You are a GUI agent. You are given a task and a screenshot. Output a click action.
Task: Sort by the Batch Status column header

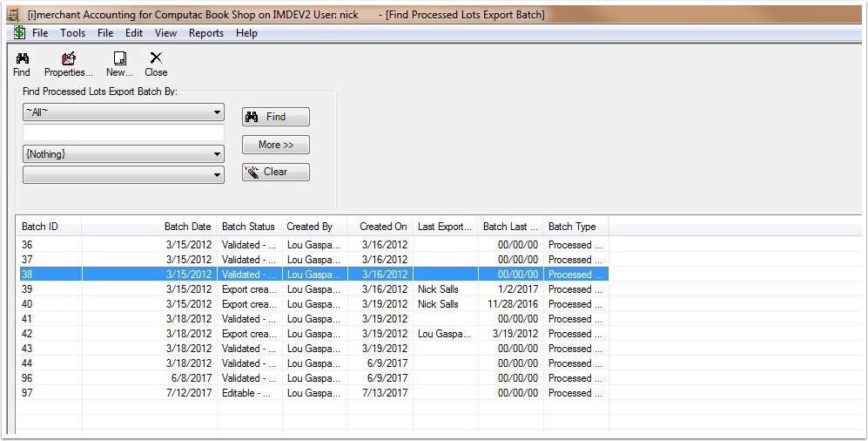click(x=249, y=227)
